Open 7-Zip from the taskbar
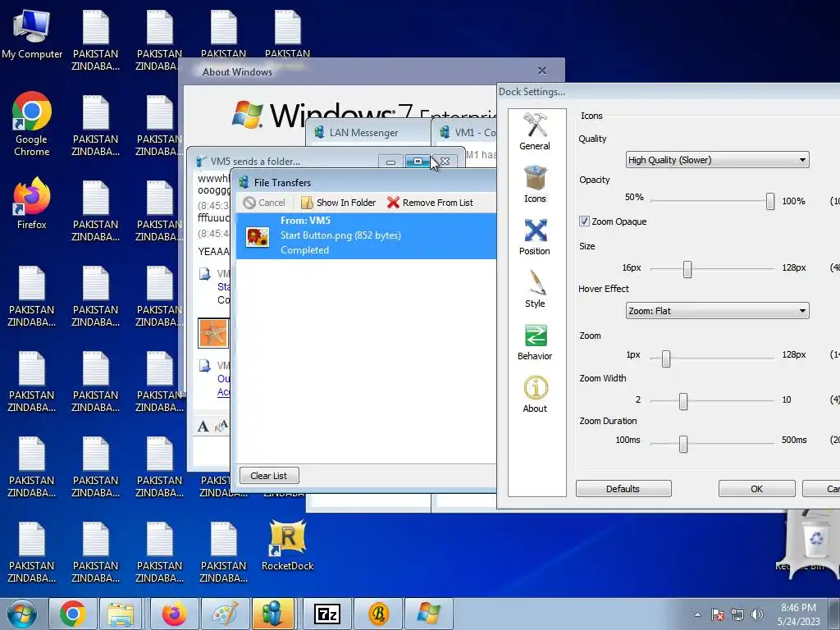840x630 pixels. 326,614
